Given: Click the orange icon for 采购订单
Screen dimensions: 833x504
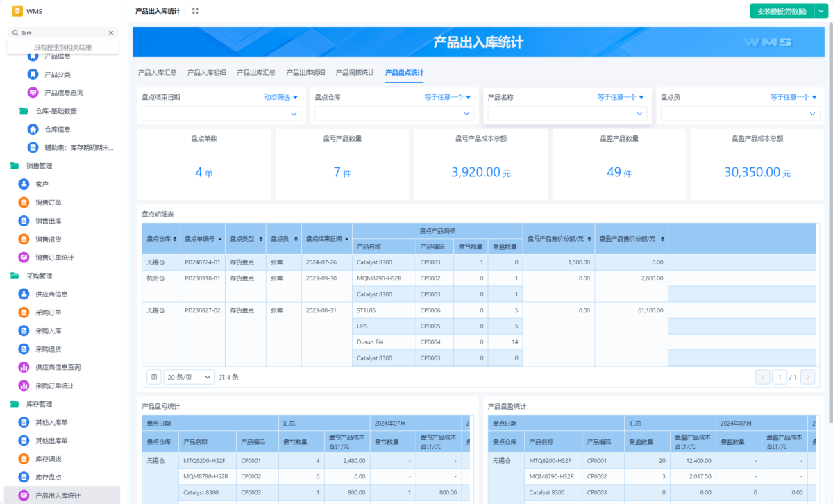Looking at the screenshot, I should pyautogui.click(x=24, y=312).
